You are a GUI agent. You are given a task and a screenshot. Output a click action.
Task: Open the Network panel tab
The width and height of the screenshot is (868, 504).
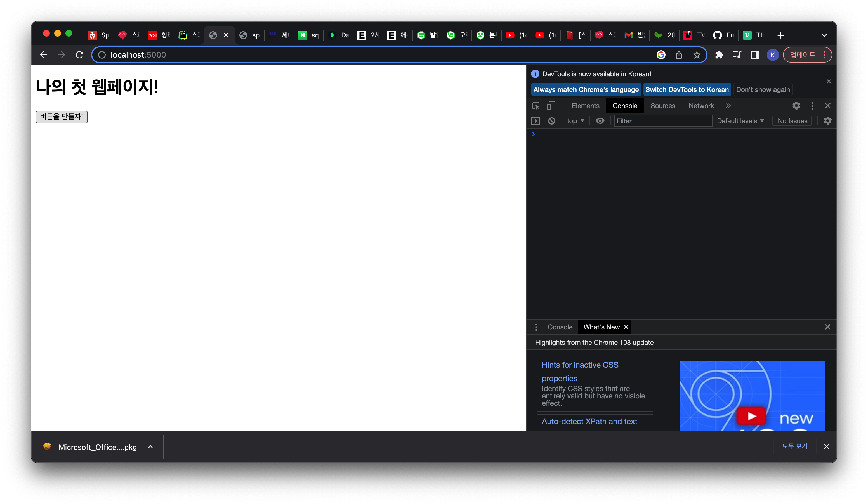[701, 106]
